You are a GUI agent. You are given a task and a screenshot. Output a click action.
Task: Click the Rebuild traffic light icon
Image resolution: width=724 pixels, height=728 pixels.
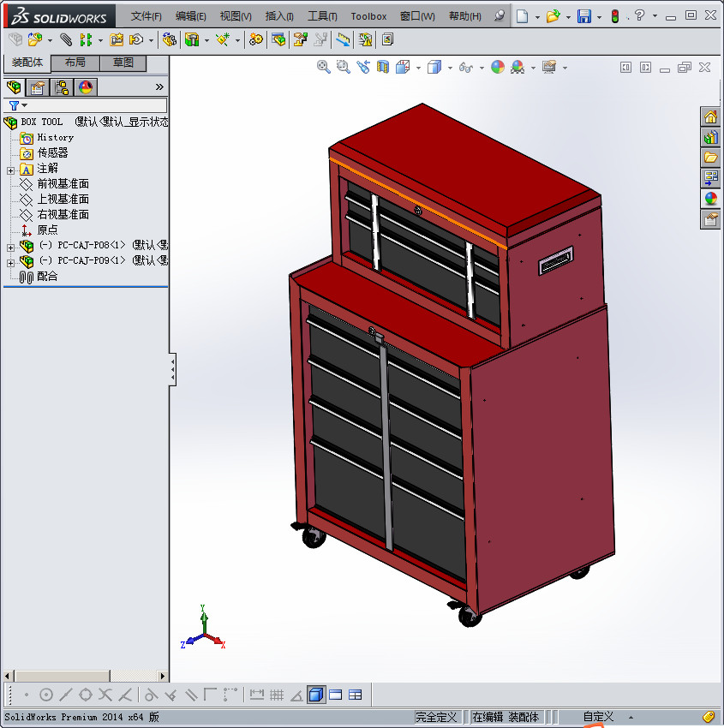point(615,16)
